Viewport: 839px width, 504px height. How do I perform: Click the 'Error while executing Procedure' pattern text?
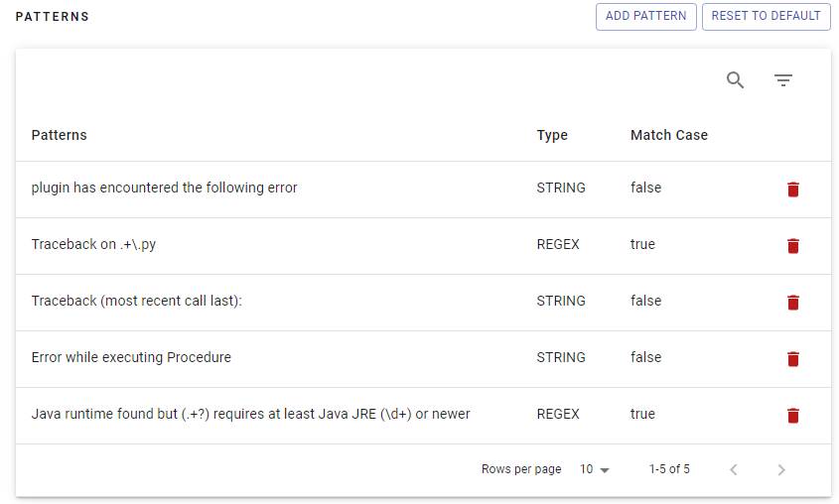(131, 357)
